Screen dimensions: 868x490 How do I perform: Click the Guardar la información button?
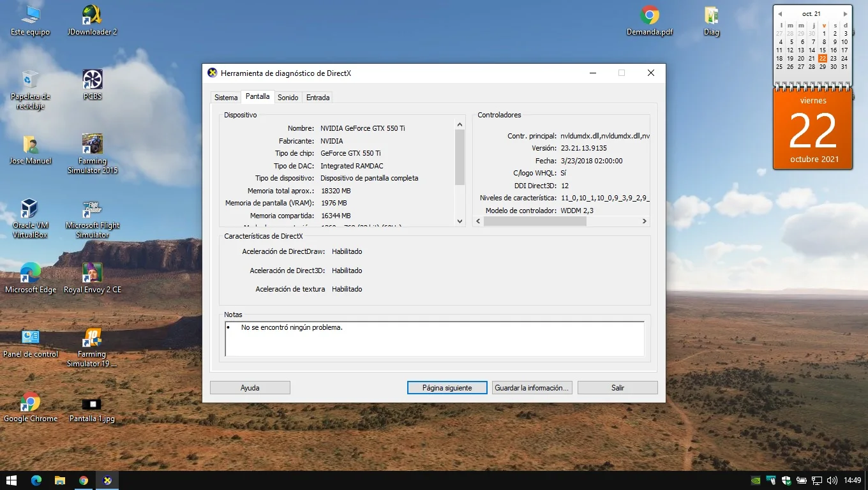[532, 388]
